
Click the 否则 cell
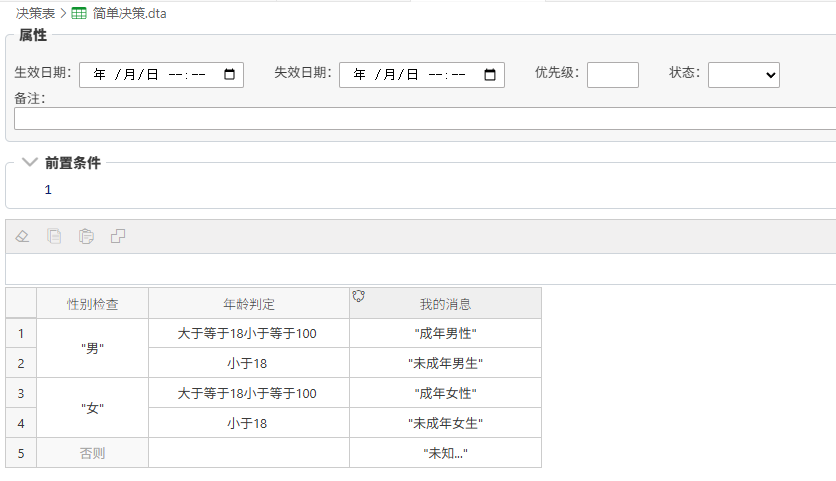click(x=92, y=453)
